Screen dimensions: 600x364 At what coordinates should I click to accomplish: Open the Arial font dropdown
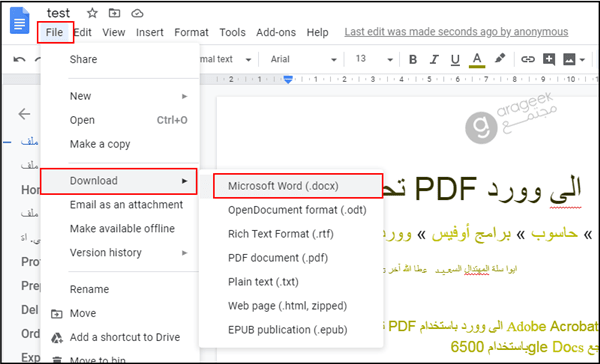[303, 59]
